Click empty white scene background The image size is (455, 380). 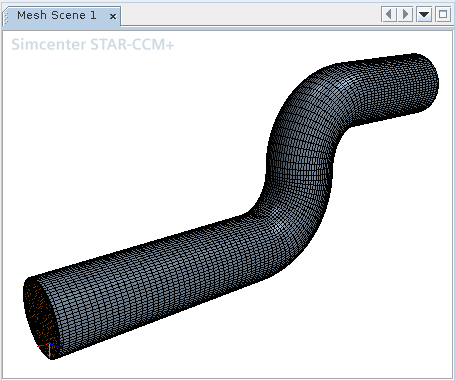pyautogui.click(x=133, y=150)
